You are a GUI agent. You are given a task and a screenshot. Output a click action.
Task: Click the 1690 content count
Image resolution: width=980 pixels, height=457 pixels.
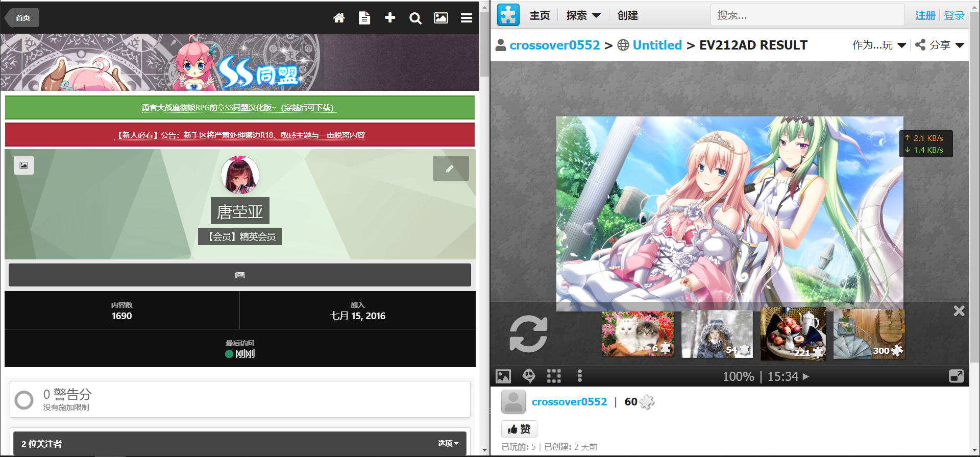[x=121, y=316]
